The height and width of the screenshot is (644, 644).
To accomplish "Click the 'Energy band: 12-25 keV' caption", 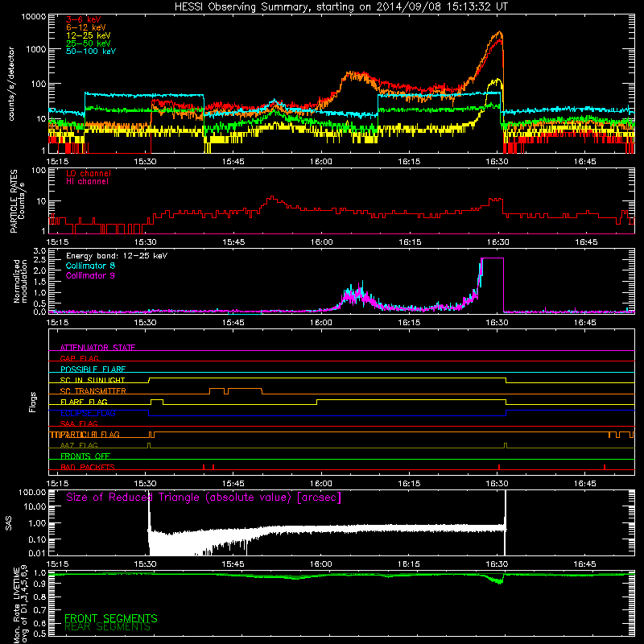I will pyautogui.click(x=117, y=256).
